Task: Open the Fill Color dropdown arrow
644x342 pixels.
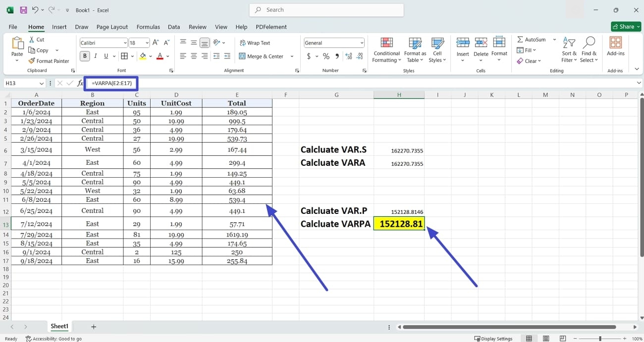Action: 150,56
